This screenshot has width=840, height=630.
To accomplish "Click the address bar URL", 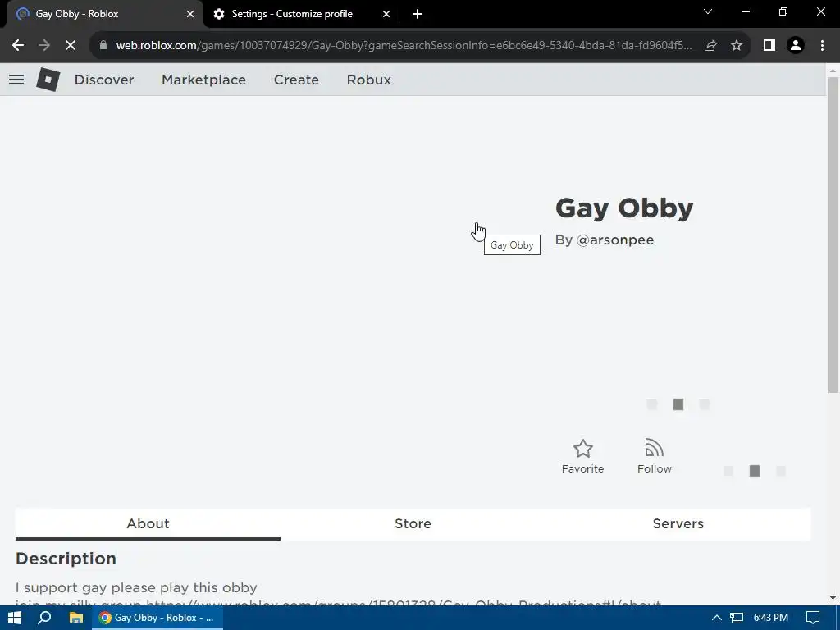I will tap(404, 46).
